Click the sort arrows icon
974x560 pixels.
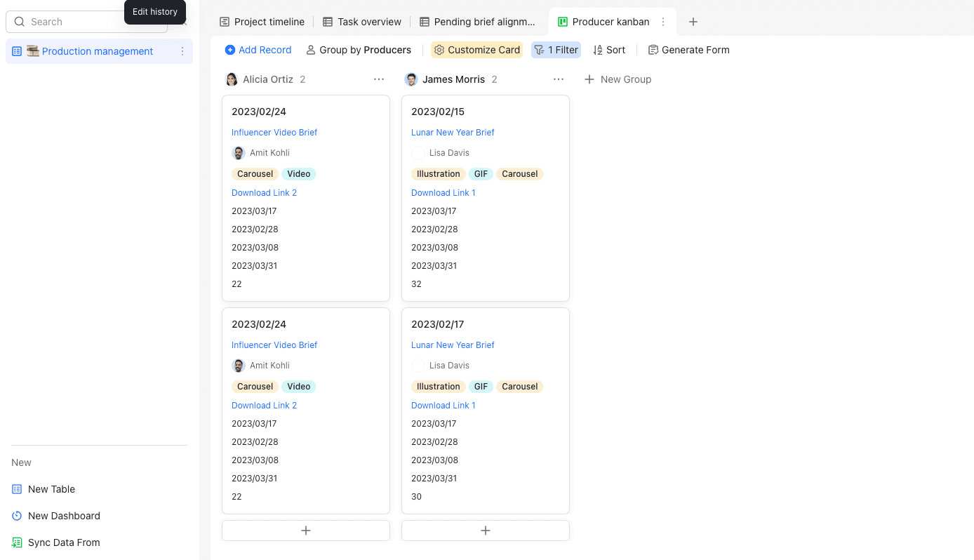598,50
